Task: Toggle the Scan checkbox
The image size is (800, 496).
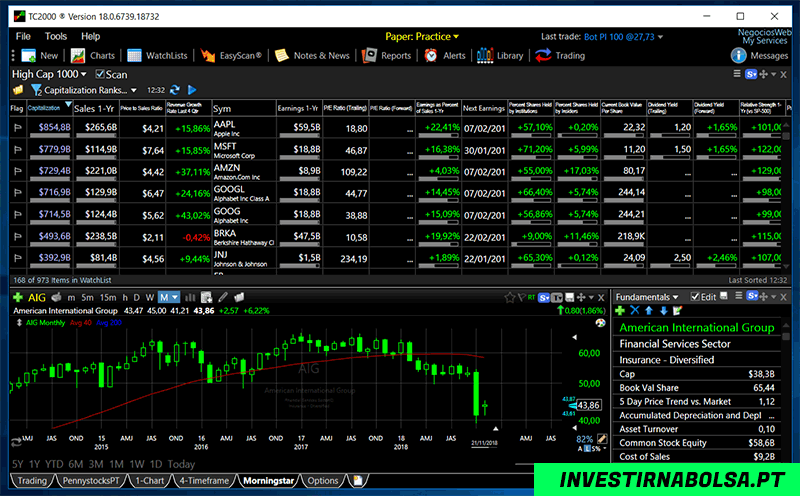Action: 100,75
